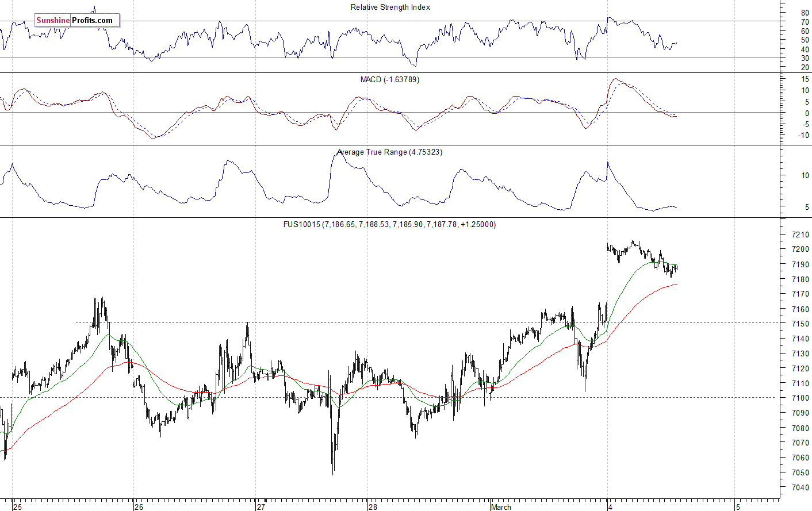Click the 7210 price axis label
Viewport: 812px width, 511px height.
(800, 235)
